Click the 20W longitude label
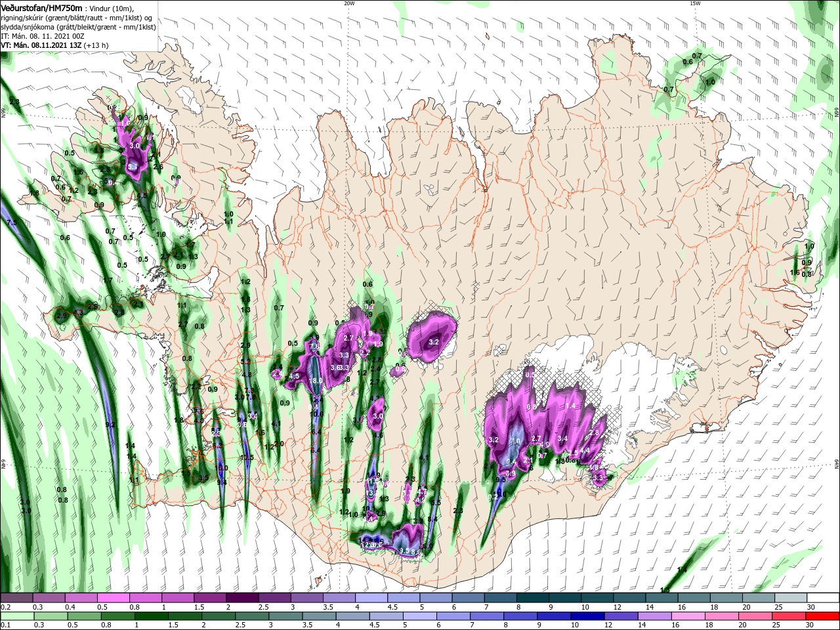The width and height of the screenshot is (840, 630). 349,3
